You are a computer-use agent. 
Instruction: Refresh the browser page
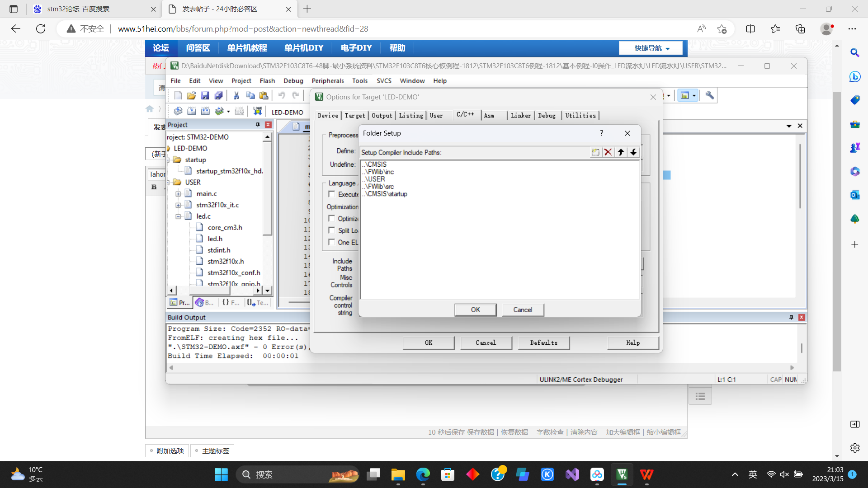pyautogui.click(x=41, y=29)
